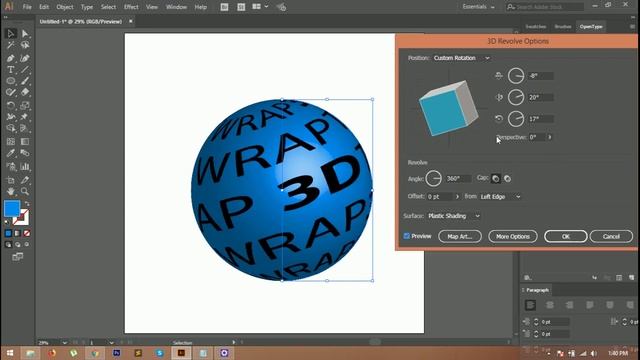Select the Symbol Sprayer tool
The image size is (640, 360).
(11, 167)
